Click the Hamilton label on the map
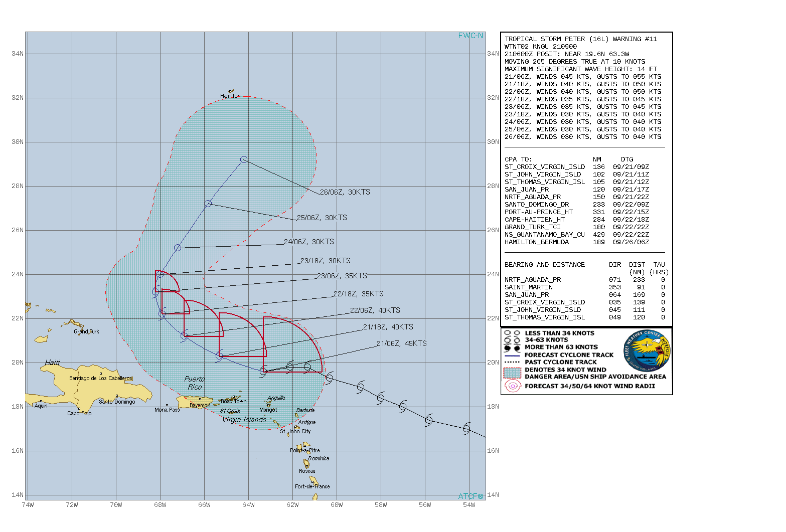Viewport: 786px width, 532px height. click(230, 96)
